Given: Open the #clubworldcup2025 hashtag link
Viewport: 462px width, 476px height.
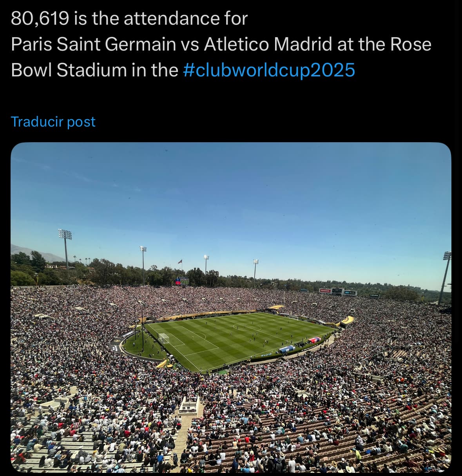Looking at the screenshot, I should [x=269, y=70].
